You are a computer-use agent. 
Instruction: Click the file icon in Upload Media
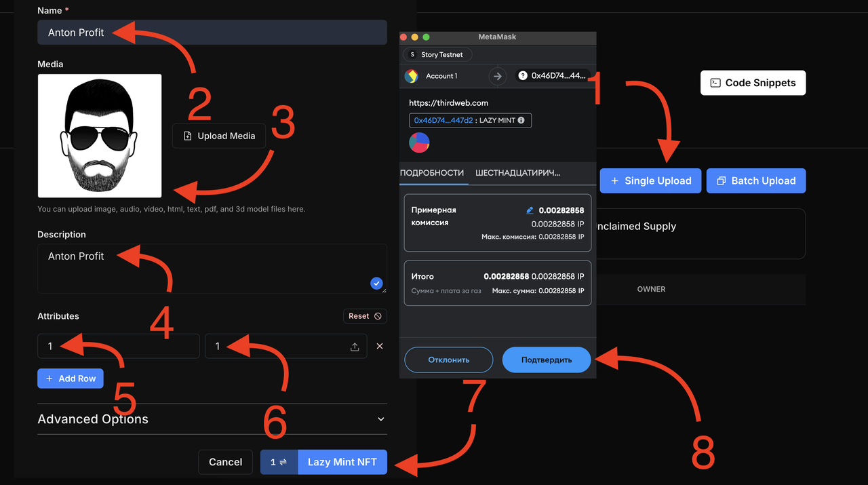188,136
